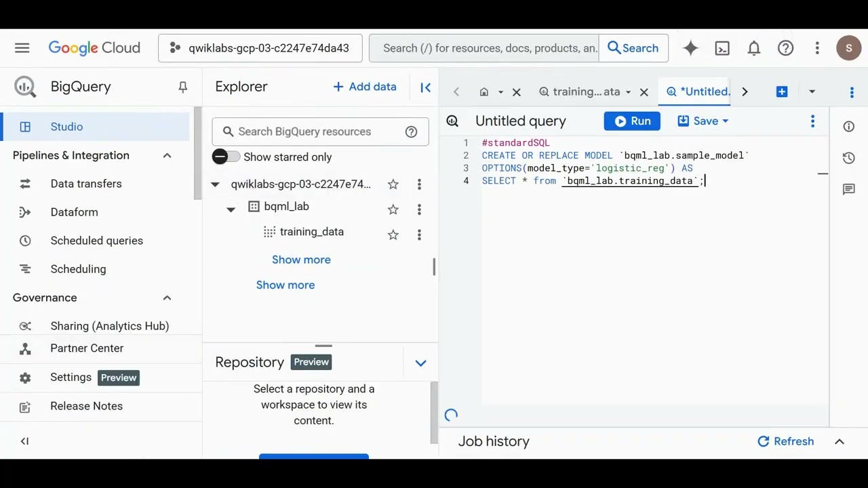This screenshot has height=488, width=868.
Task: Star the training_data table
Action: tap(393, 235)
